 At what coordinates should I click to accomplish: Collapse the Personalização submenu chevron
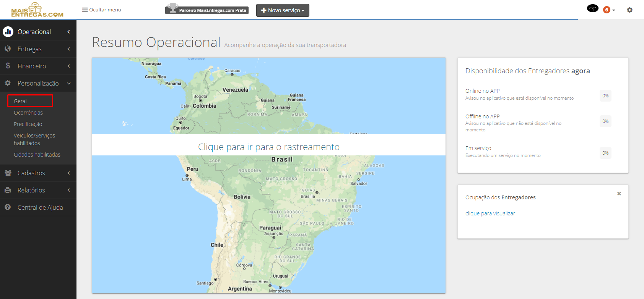[x=69, y=83]
